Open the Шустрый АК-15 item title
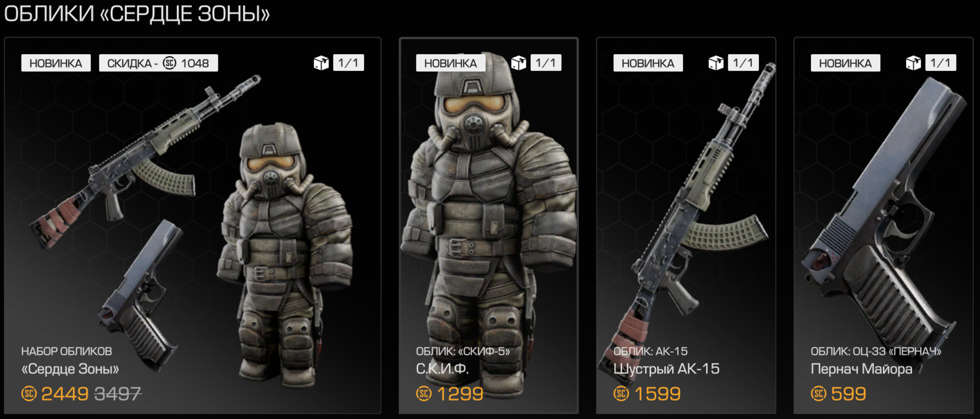The image size is (980, 419). tap(666, 369)
